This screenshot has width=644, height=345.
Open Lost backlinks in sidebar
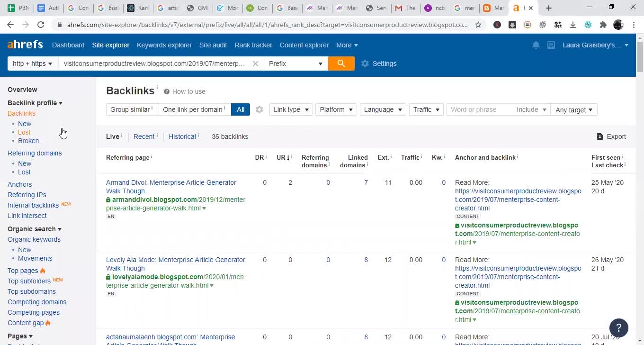click(x=24, y=132)
